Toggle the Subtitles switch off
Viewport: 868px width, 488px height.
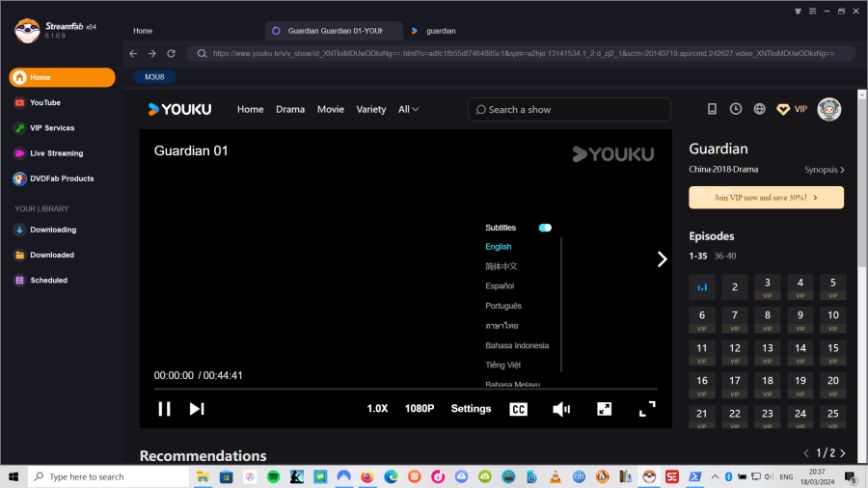point(545,228)
